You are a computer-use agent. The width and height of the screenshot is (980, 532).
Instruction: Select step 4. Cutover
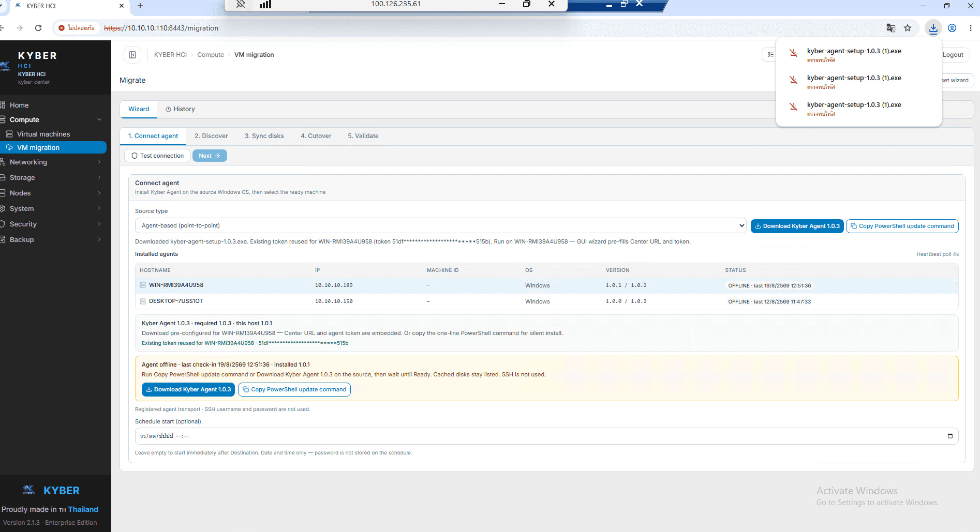click(x=316, y=136)
